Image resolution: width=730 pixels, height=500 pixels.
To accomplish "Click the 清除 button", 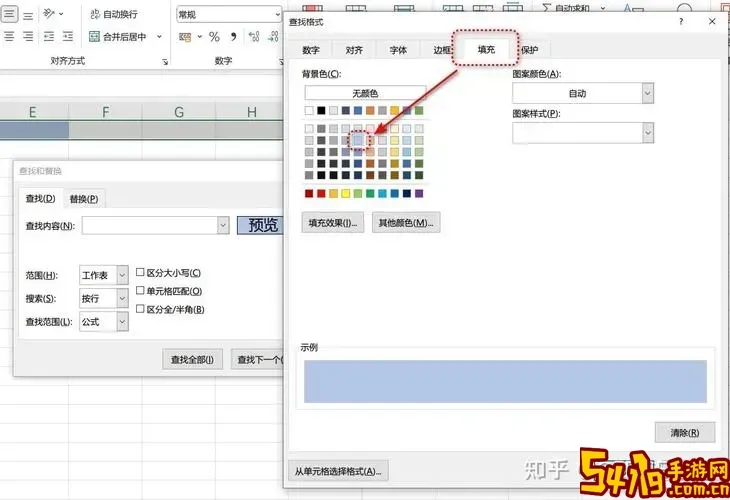I will pos(685,432).
